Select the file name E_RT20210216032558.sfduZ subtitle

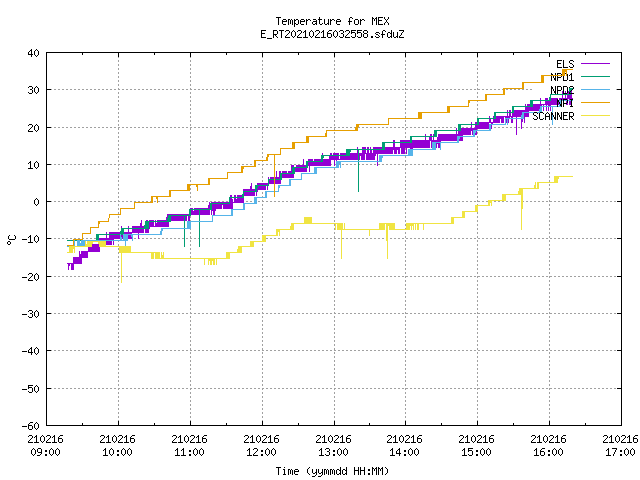[332, 34]
